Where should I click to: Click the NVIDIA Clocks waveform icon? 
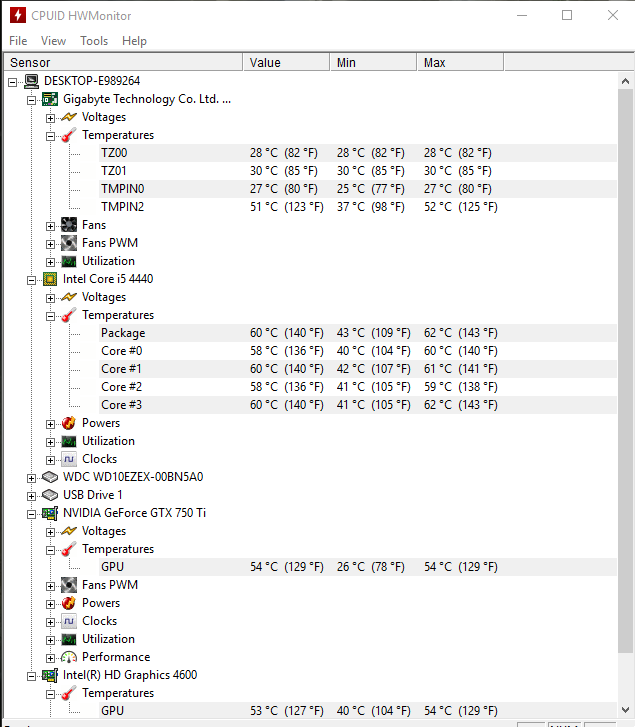coord(69,621)
